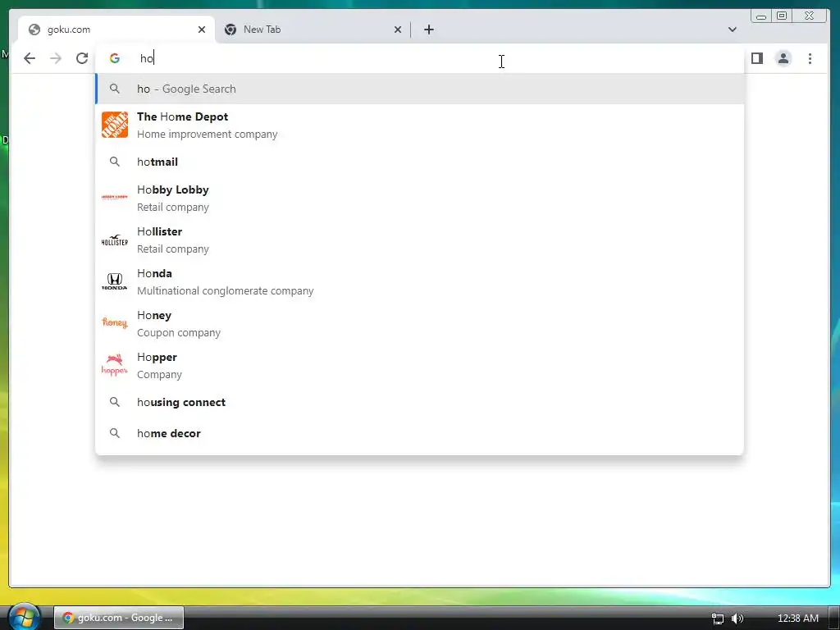840x630 pixels.
Task: Open a new tab with plus button
Action: tap(429, 30)
